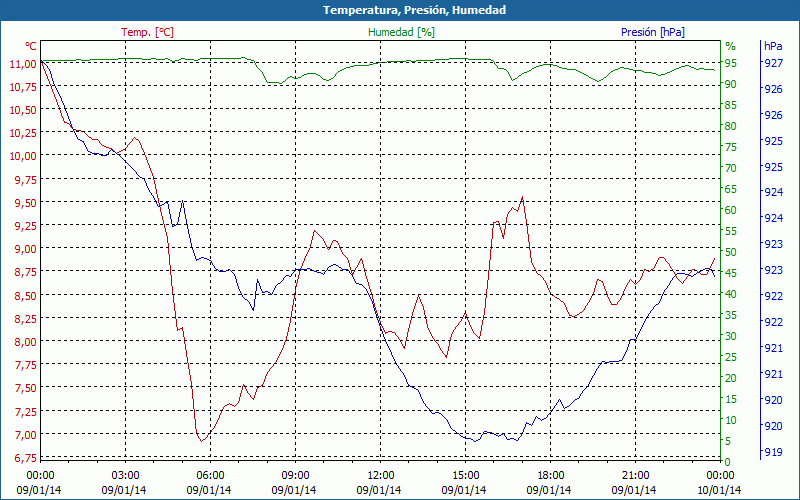Click the chart title 'Temperatura, Presión, Humedad'
This screenshot has width=800, height=500.
pos(415,10)
